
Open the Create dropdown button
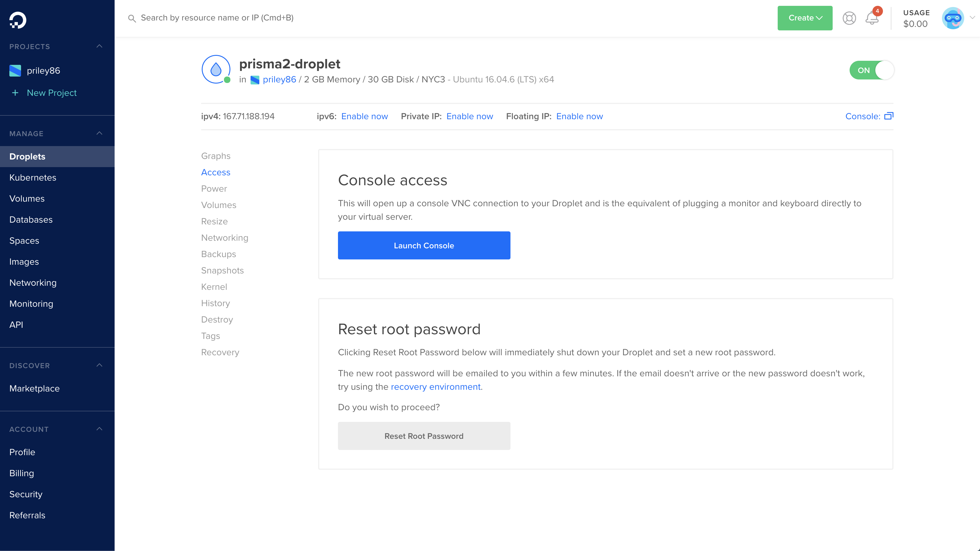(805, 18)
